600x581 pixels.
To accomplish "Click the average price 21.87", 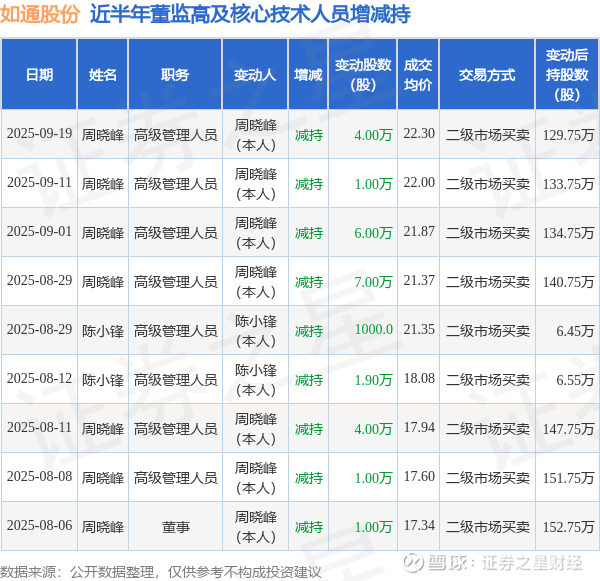I will point(419,232).
